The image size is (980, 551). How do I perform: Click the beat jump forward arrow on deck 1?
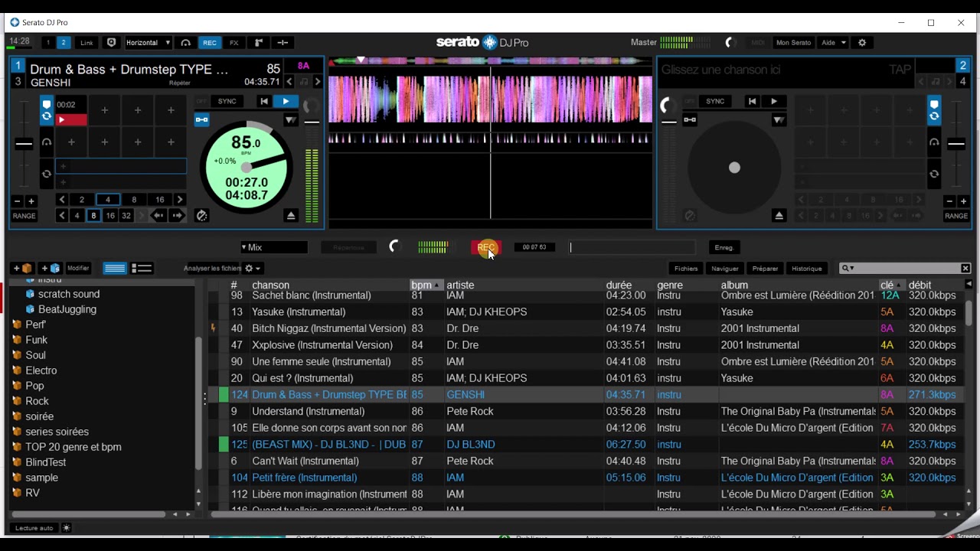point(178,216)
